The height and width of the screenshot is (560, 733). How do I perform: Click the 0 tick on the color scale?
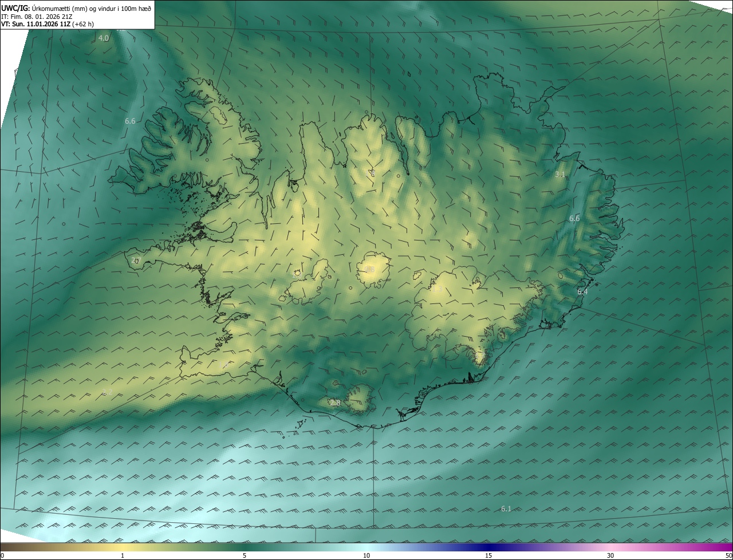pos(2,555)
